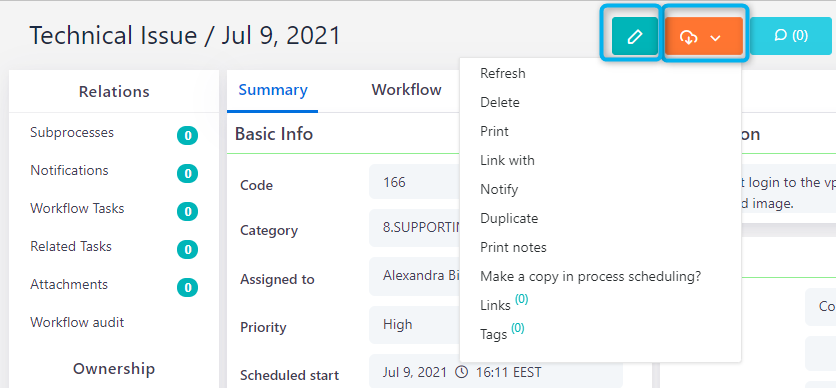Click Link with in the menu
Viewport: 836px width, 388px height.
[507, 160]
